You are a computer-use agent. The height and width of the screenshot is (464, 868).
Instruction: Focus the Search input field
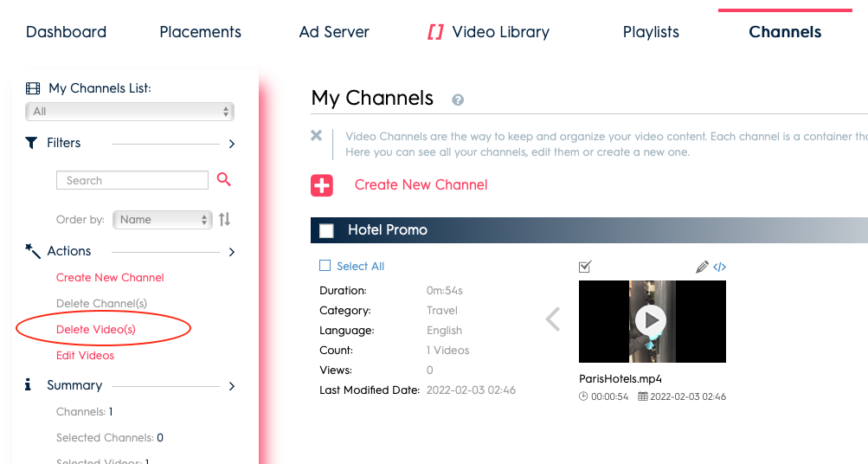pos(132,180)
